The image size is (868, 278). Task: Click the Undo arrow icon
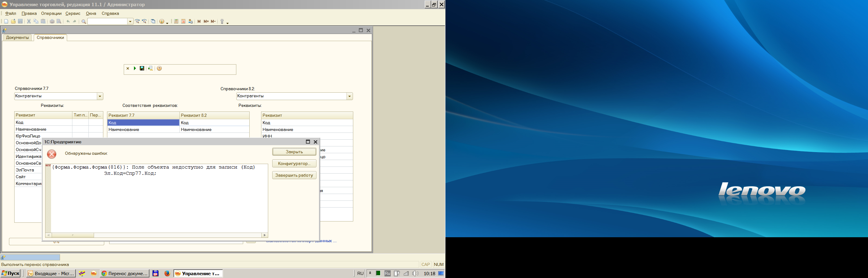(x=68, y=22)
